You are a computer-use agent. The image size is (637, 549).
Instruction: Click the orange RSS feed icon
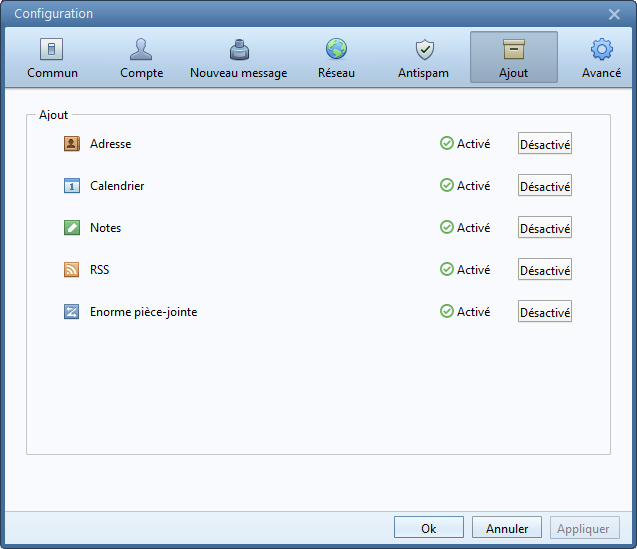click(x=71, y=270)
